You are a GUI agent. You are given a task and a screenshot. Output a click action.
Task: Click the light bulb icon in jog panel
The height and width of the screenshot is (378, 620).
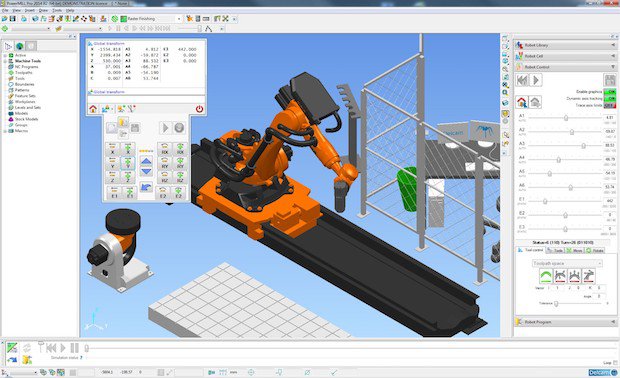[123, 122]
